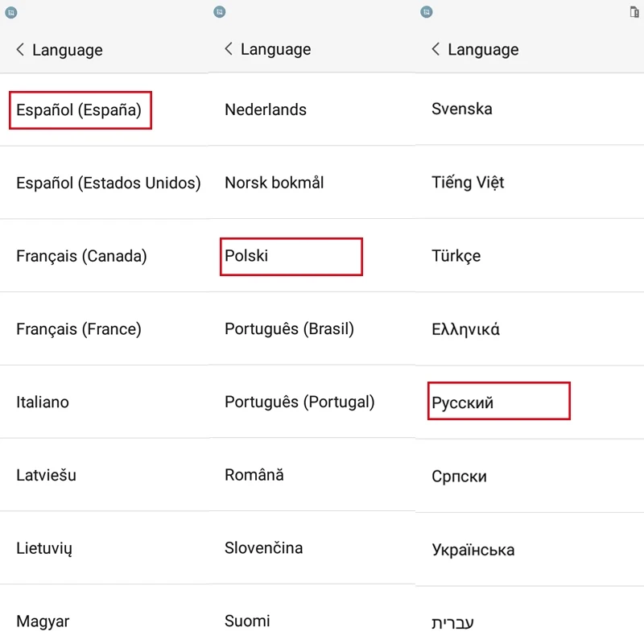The height and width of the screenshot is (644, 644).
Task: Go back from the list containing Nederlands
Action: [x=229, y=49]
